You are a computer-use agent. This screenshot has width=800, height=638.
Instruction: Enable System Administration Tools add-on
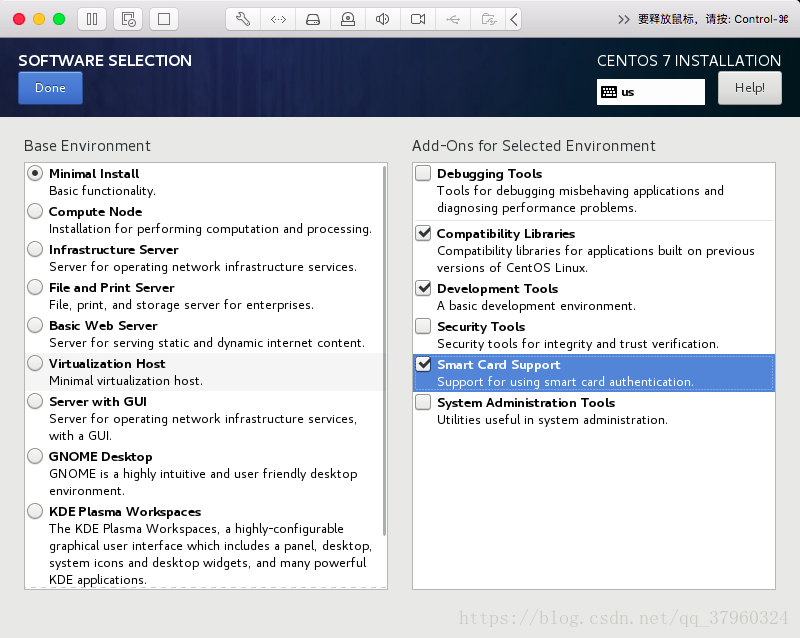[423, 402]
